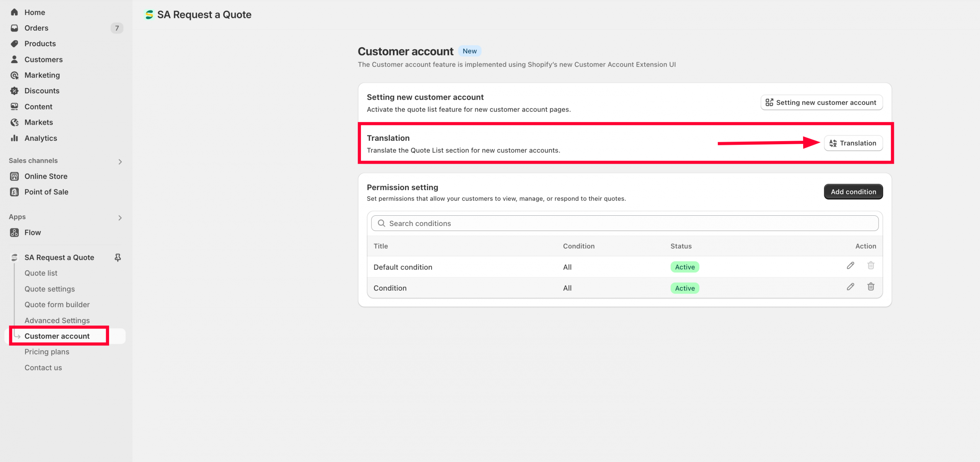980x462 pixels.
Task: Click the Orders count badge 7
Action: (x=117, y=28)
